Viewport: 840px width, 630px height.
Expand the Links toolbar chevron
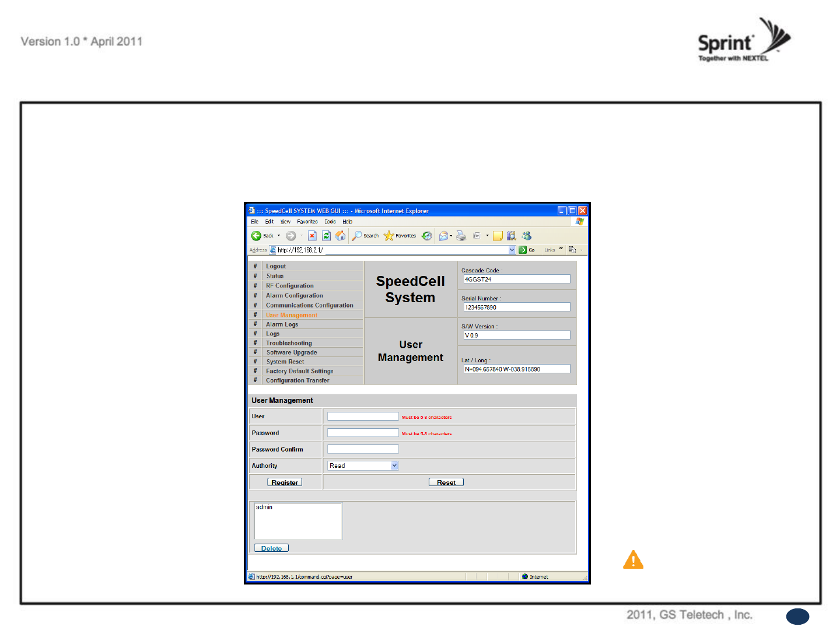561,249
